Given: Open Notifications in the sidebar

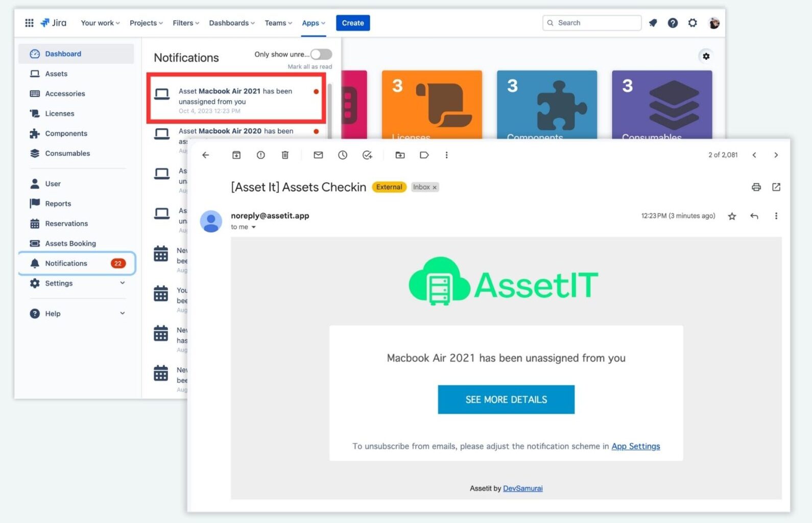Looking at the screenshot, I should click(x=76, y=263).
